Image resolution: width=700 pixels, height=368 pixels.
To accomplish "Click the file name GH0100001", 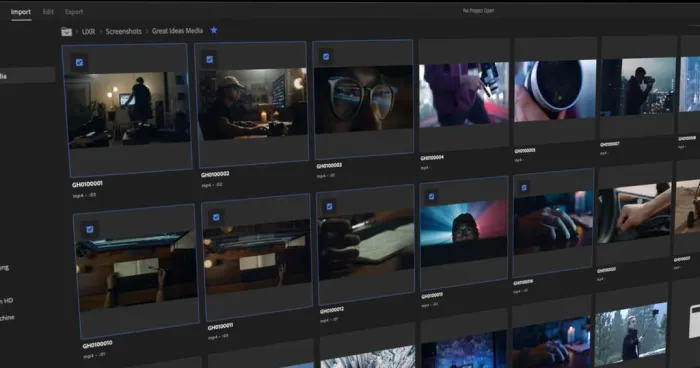I will [87, 184].
